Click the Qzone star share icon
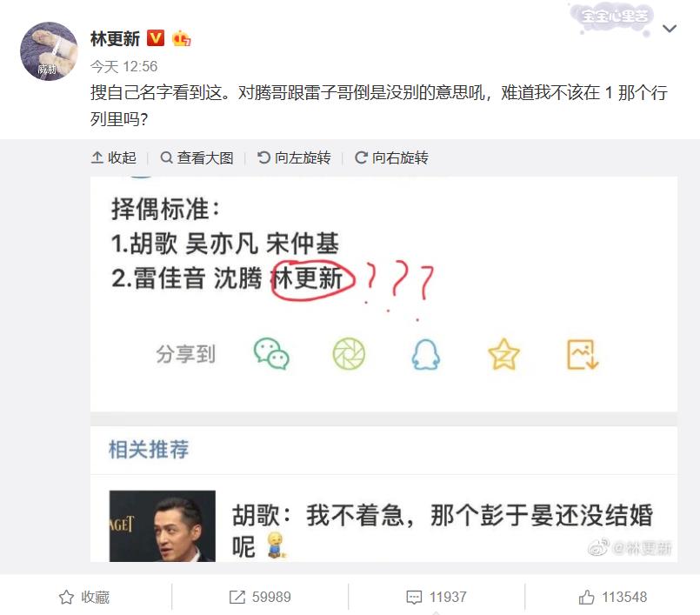700x615 pixels. 504,354
